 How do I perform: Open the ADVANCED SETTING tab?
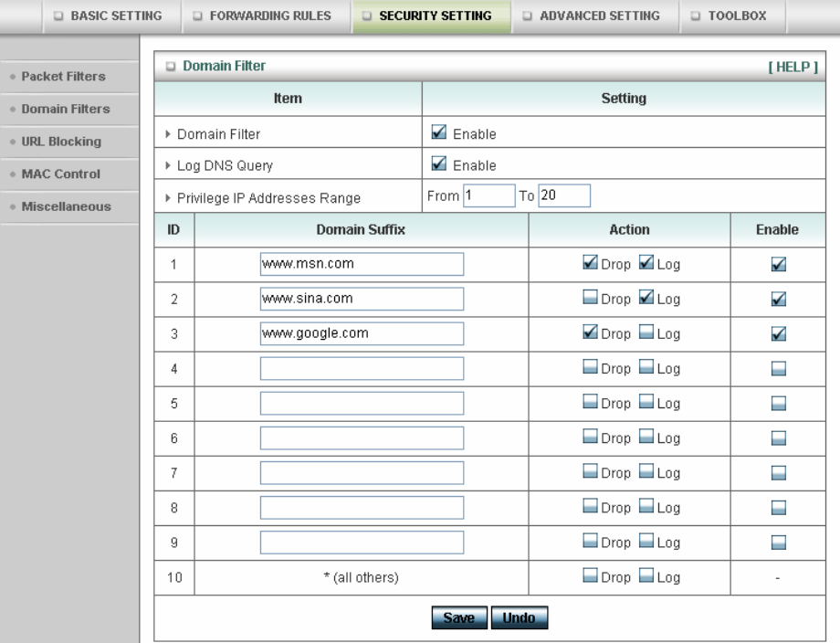click(x=595, y=16)
